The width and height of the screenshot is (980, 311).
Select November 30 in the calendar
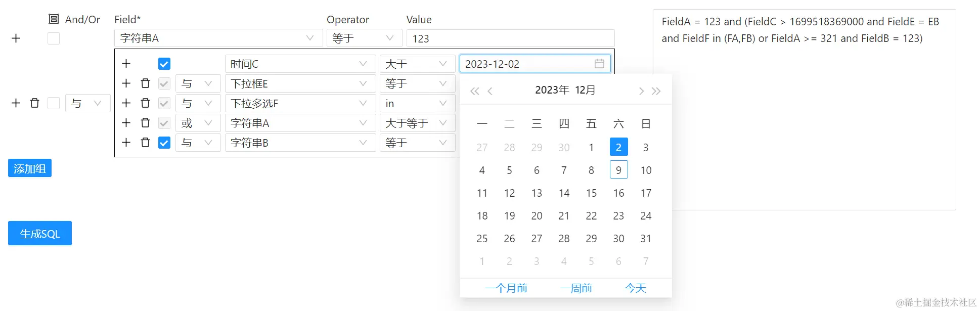564,147
